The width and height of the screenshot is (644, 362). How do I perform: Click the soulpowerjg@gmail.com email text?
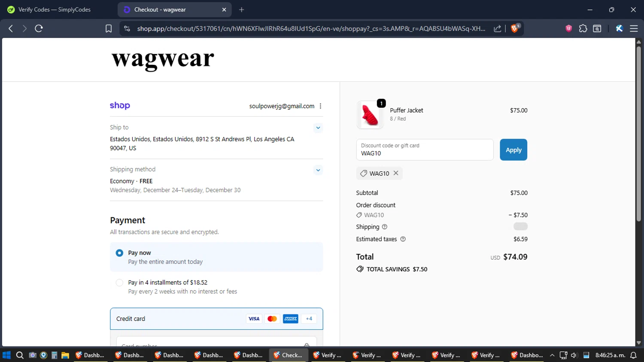tap(282, 106)
